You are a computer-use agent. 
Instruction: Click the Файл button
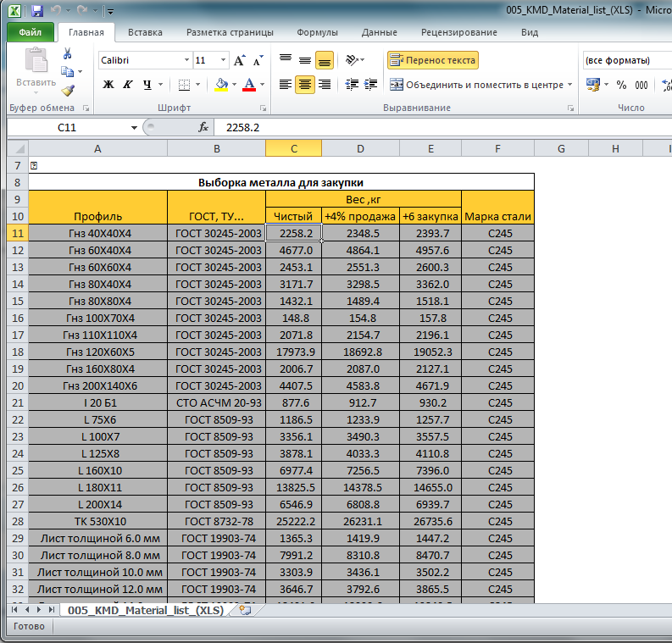point(30,32)
